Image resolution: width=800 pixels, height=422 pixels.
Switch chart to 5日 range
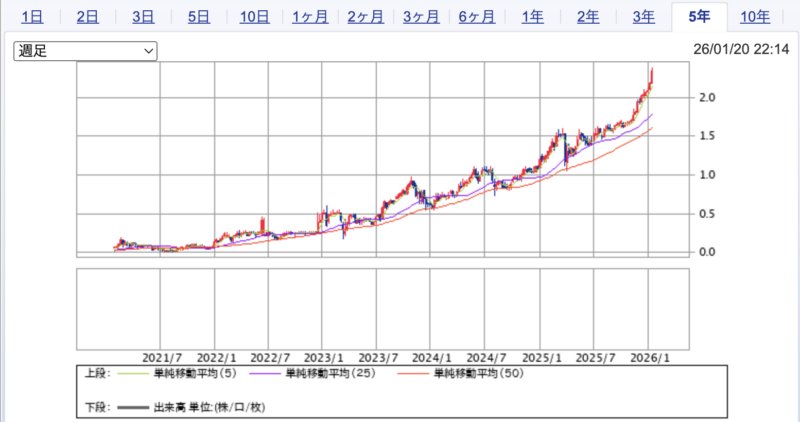pos(199,17)
